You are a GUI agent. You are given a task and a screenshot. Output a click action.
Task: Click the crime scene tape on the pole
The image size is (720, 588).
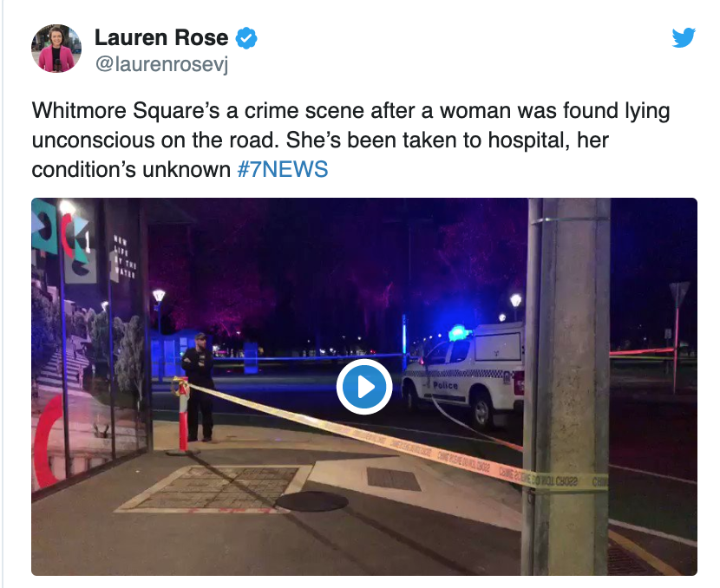click(569, 480)
